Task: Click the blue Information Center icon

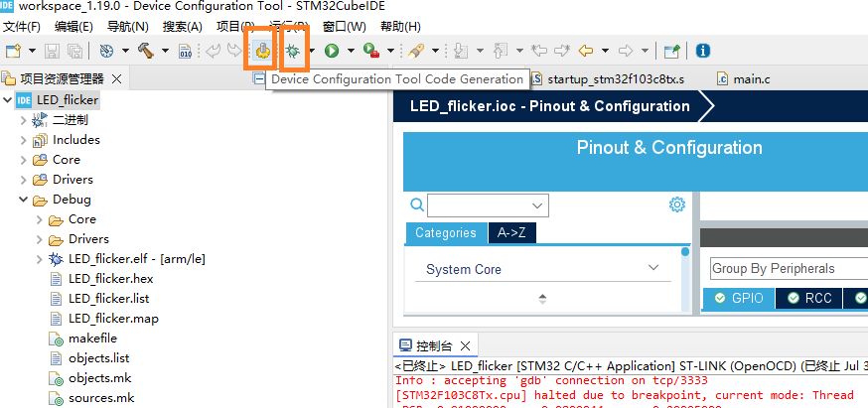Action: point(702,51)
